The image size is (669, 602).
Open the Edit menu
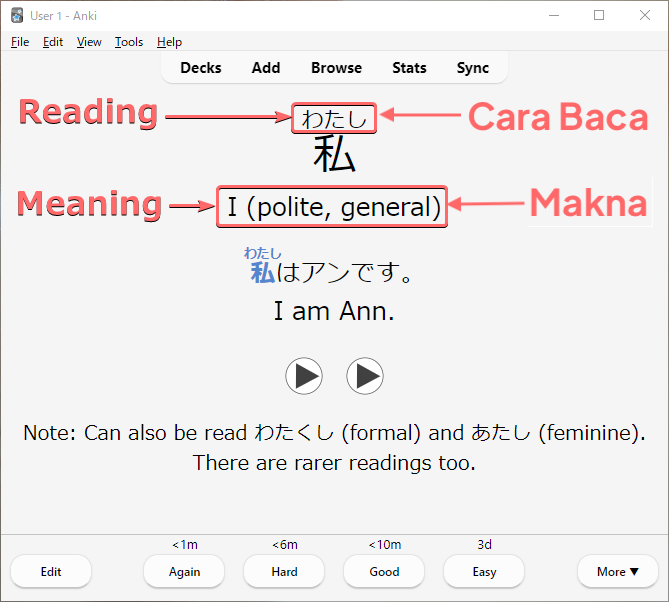click(53, 42)
